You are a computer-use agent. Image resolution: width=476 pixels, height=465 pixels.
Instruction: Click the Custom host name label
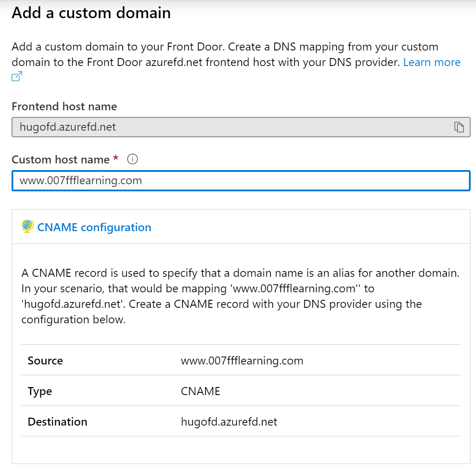click(60, 159)
